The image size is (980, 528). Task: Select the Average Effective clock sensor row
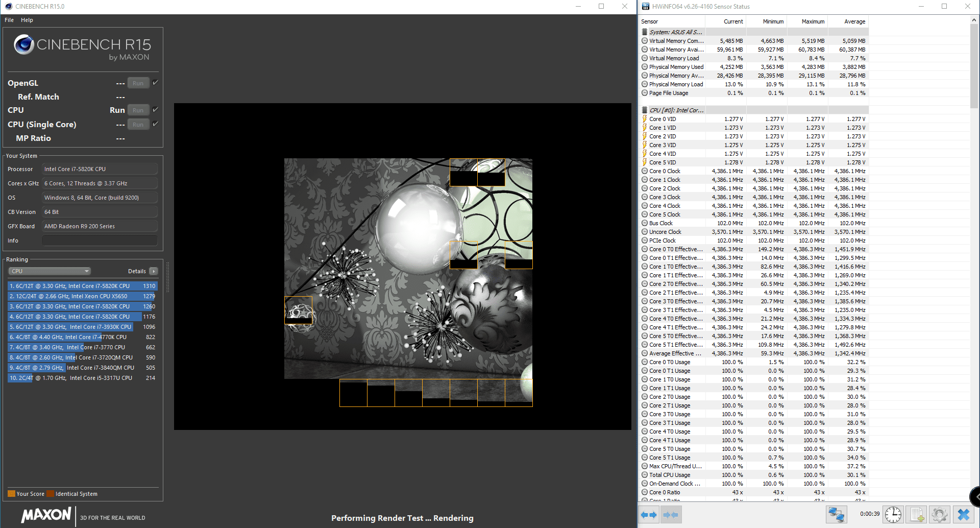(x=754, y=353)
